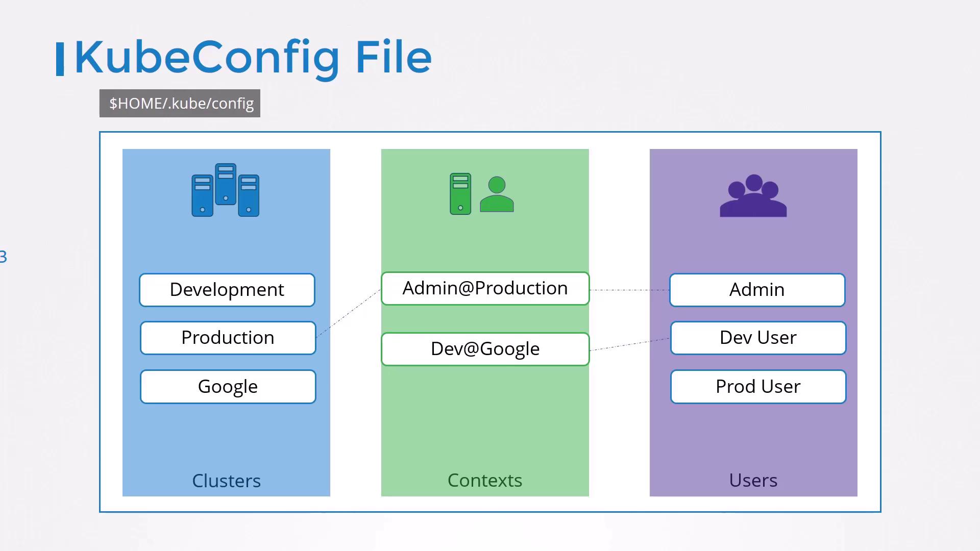Viewport: 980px width, 551px height.
Task: Click the KubeConfig File title text
Action: [x=253, y=57]
